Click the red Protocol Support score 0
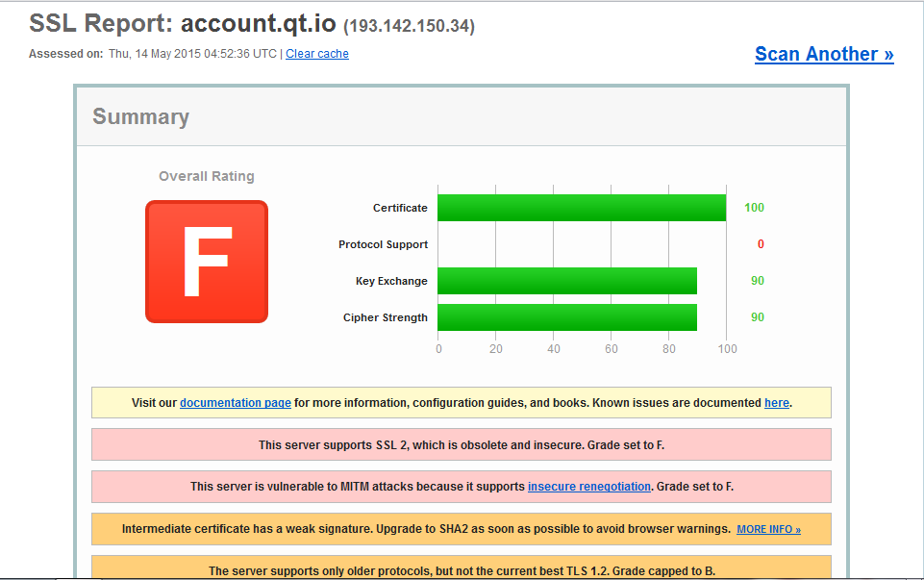This screenshot has width=924, height=580. (761, 244)
